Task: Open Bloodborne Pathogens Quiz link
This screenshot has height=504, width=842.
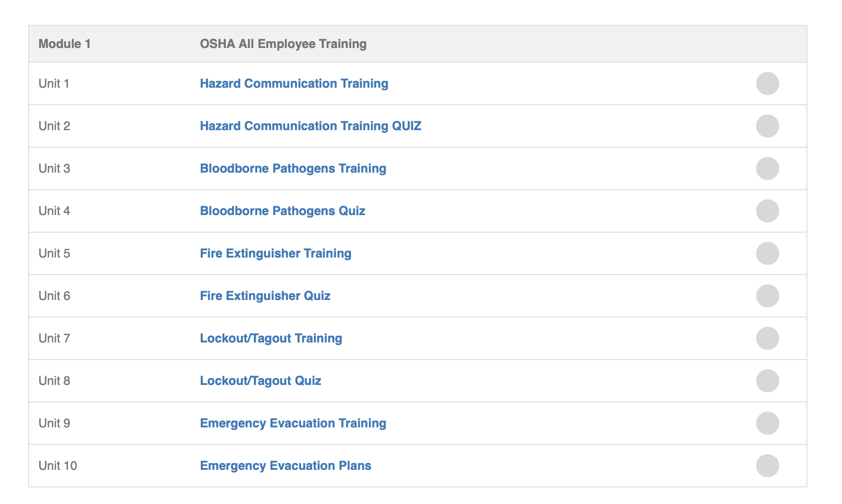Action: tap(283, 211)
